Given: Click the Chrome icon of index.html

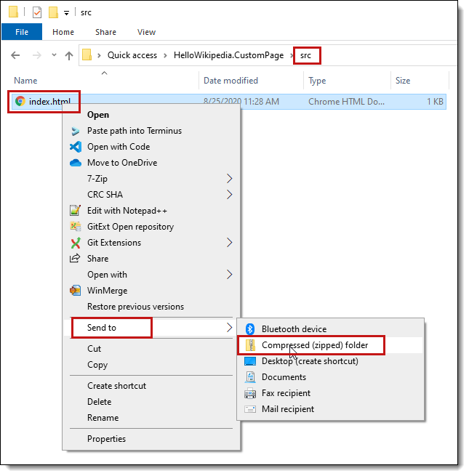Looking at the screenshot, I should pos(20,101).
